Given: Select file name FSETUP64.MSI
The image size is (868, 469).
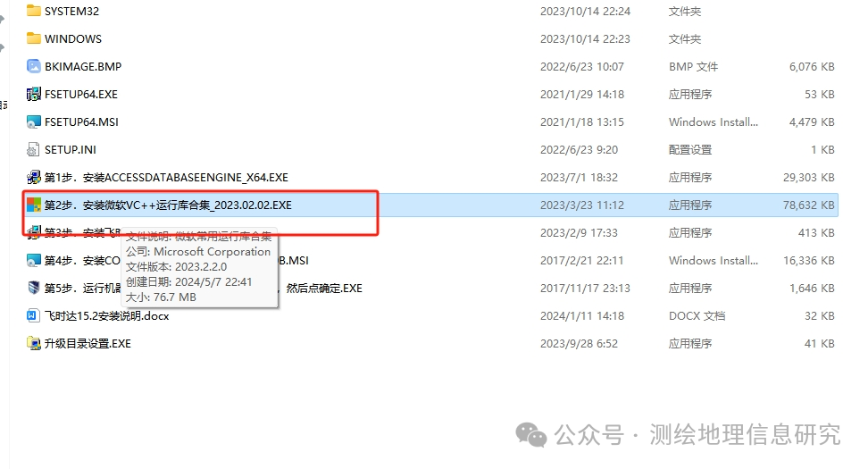Looking at the screenshot, I should coord(82,121).
